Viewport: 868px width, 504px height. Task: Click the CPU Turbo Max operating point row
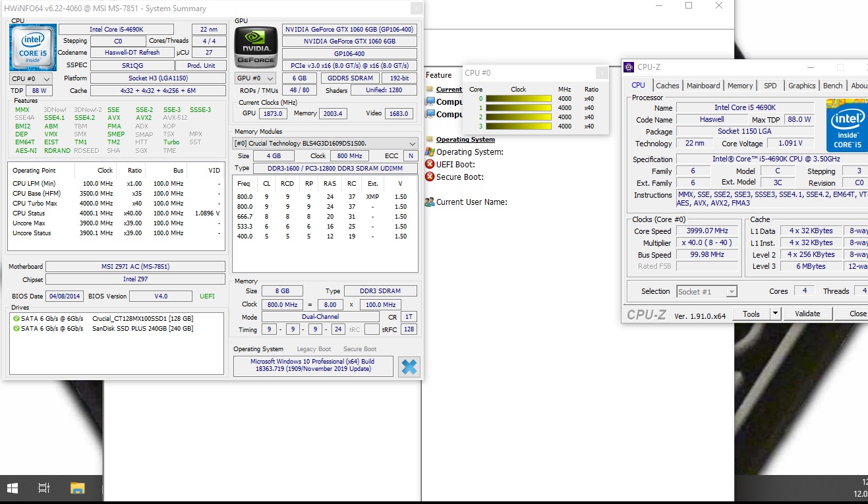(116, 204)
